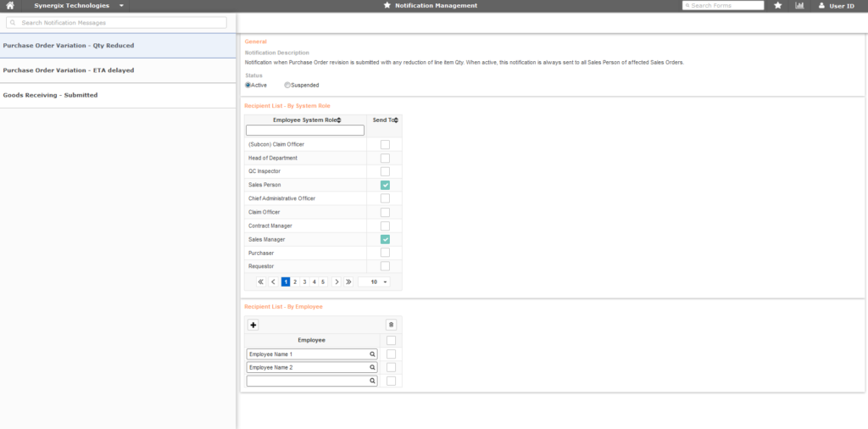Click the star icon by Notification Management title
Viewport: 868px width, 429px height.
(387, 6)
